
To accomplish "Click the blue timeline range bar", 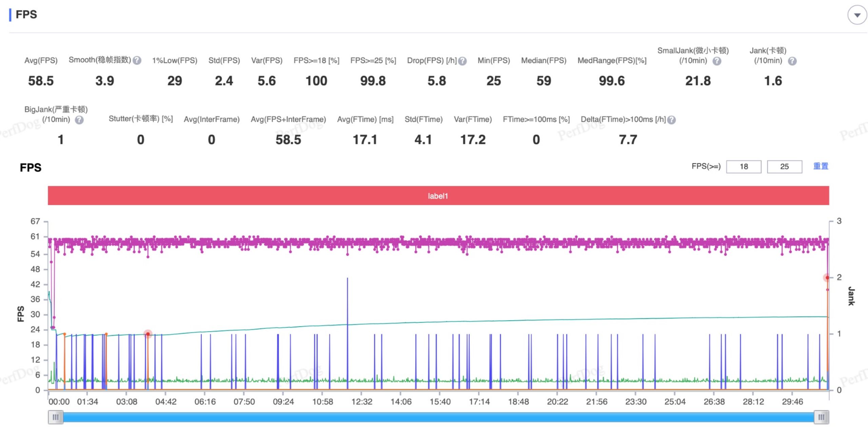I will point(438,418).
